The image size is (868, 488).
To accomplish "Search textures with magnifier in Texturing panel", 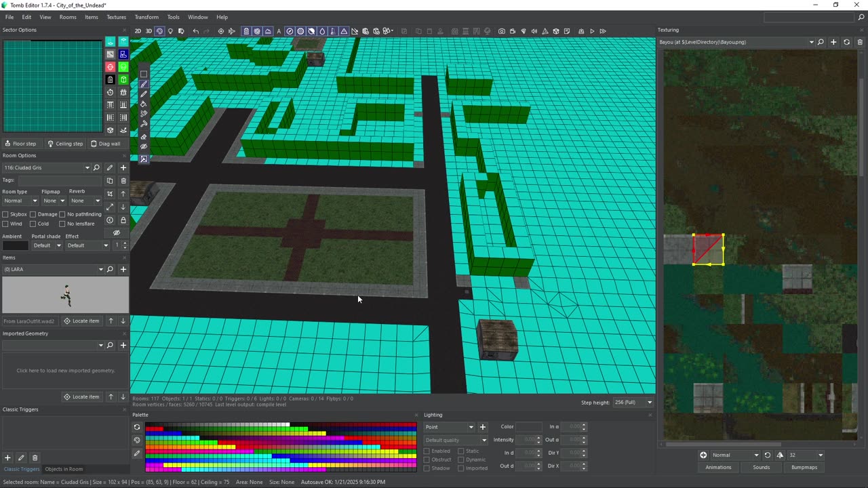I will pyautogui.click(x=821, y=42).
